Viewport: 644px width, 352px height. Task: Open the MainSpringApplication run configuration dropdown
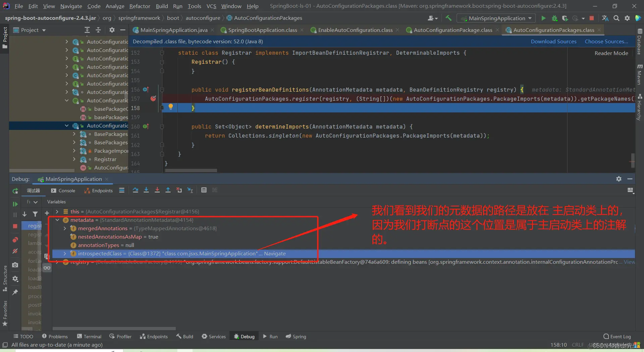[x=497, y=18]
